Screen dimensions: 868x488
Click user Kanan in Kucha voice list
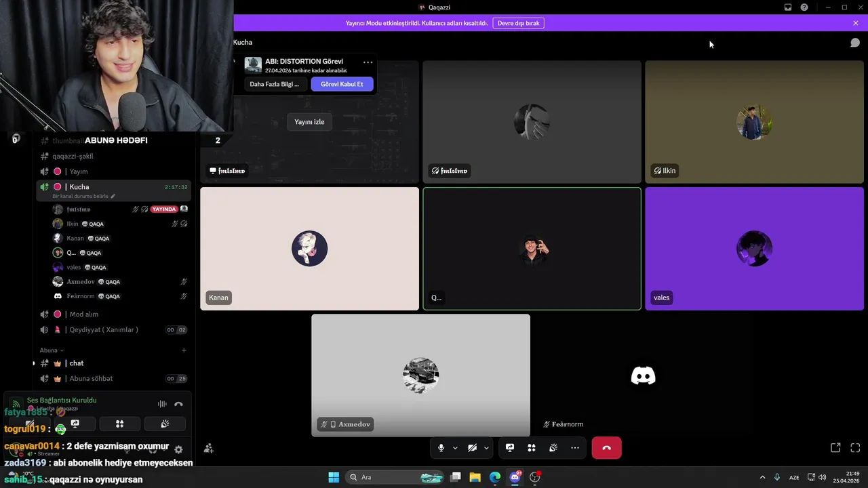119,239
